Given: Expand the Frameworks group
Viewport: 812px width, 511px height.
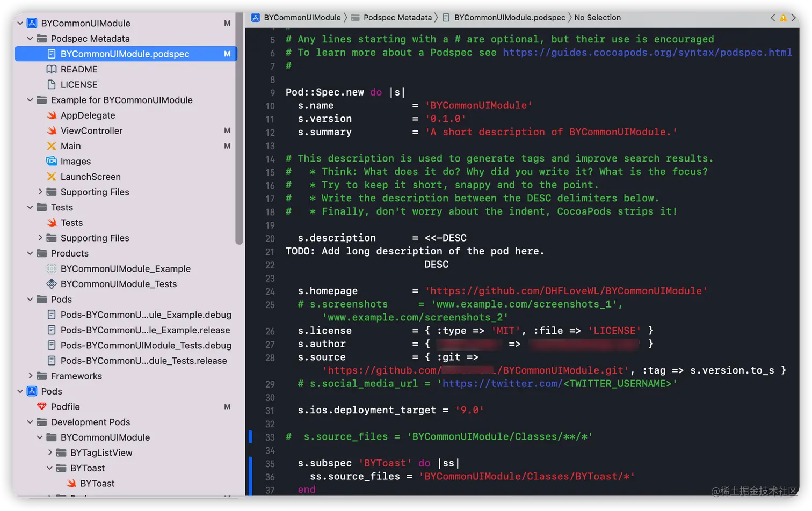Looking at the screenshot, I should click(x=30, y=376).
